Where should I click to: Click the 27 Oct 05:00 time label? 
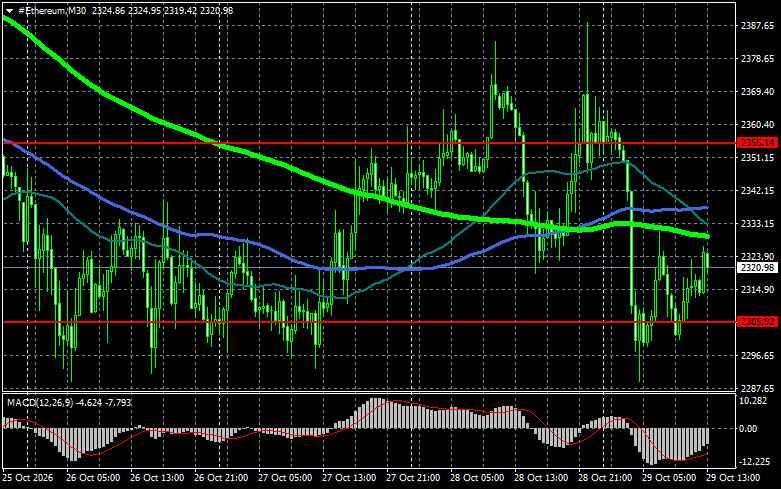[x=285, y=478]
